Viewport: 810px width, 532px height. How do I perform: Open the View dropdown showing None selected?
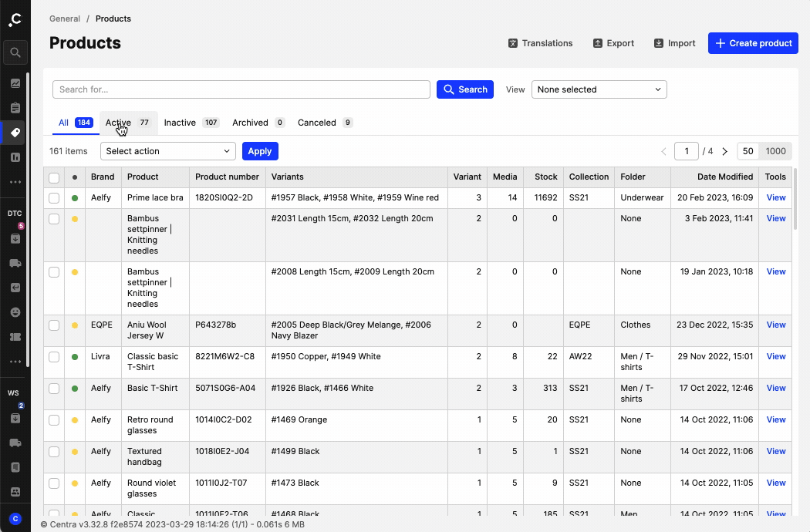599,89
